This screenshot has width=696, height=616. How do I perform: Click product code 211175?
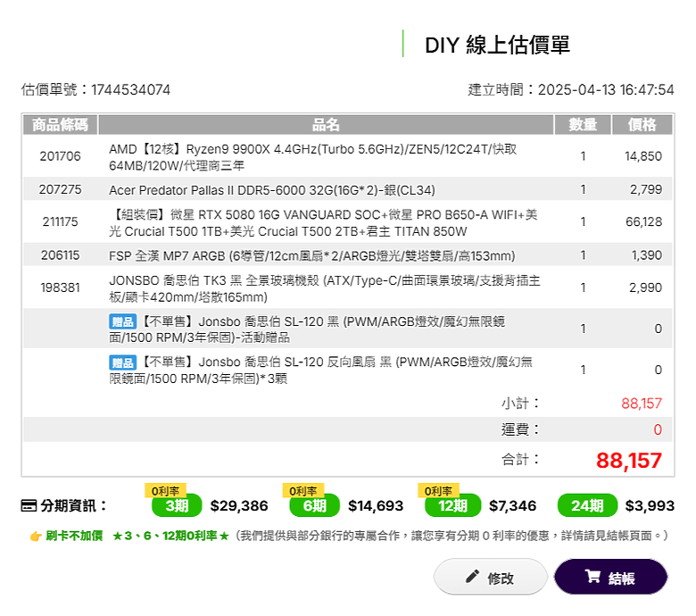pyautogui.click(x=60, y=221)
